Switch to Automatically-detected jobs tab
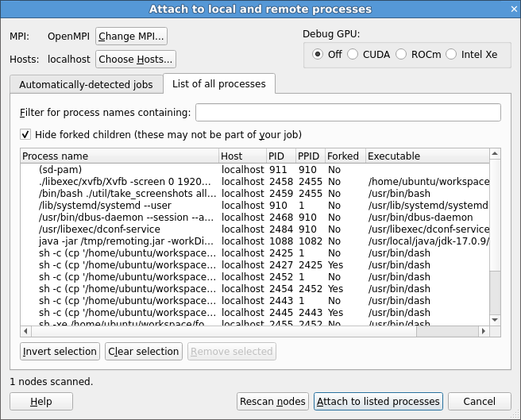This screenshot has width=521, height=420. 86,84
